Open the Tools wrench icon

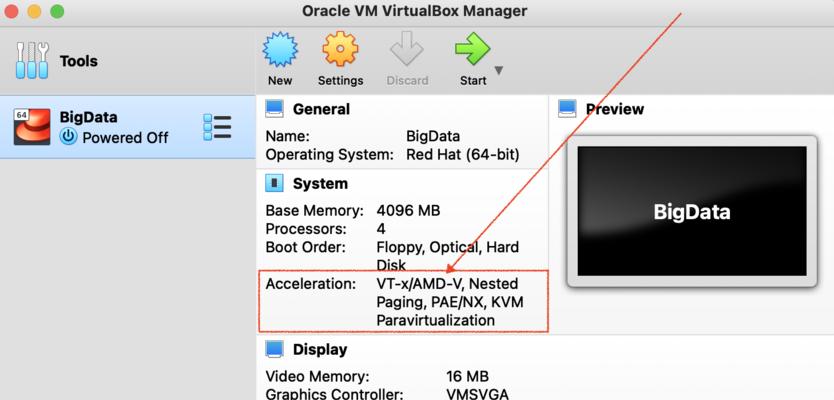[x=32, y=61]
